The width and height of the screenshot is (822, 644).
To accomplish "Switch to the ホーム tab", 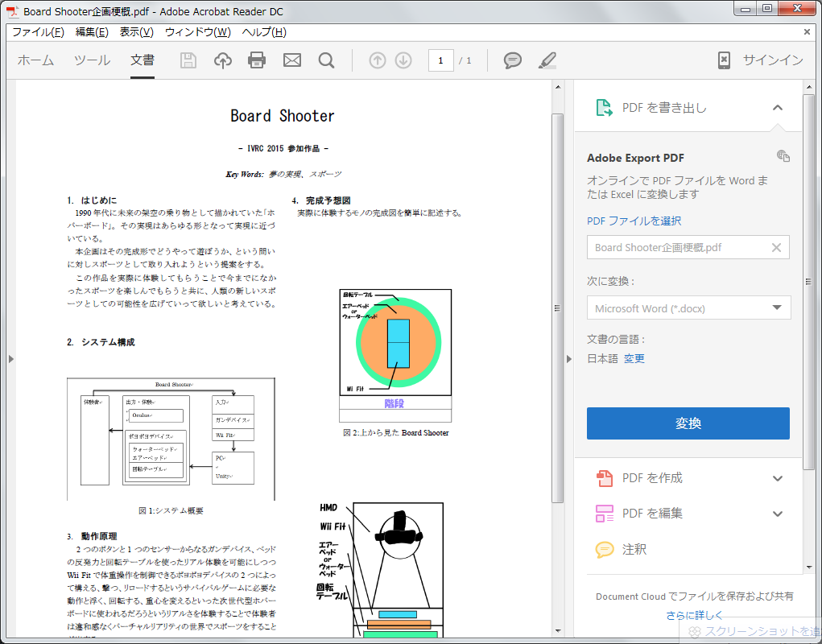I will tap(35, 61).
